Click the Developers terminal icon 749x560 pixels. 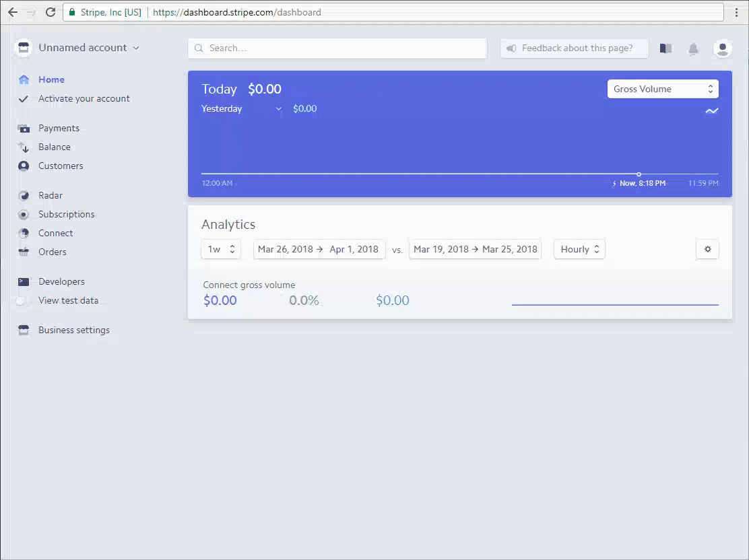[x=24, y=282]
